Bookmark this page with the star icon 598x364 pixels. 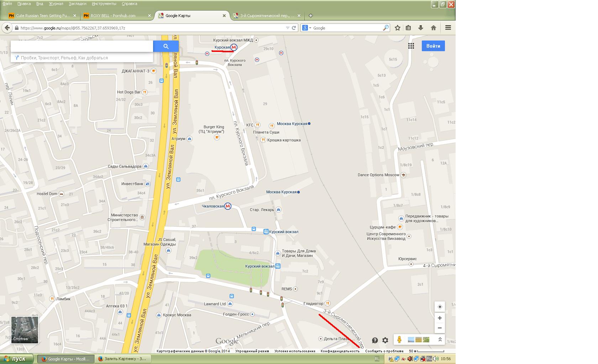[398, 28]
